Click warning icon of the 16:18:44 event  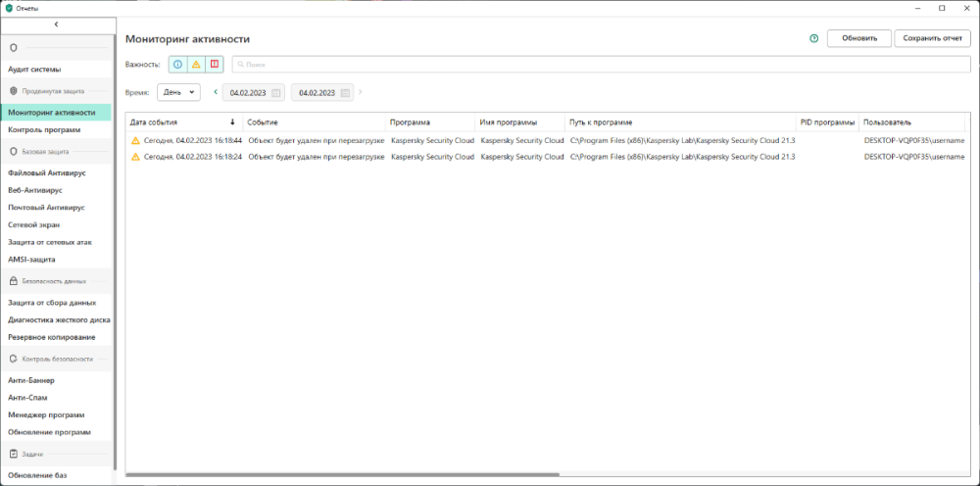[x=135, y=140]
